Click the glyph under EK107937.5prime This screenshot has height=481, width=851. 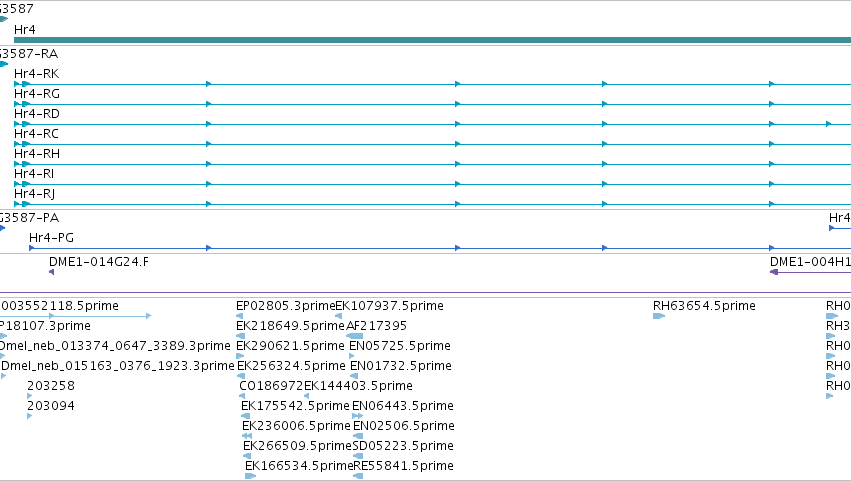coord(339,316)
